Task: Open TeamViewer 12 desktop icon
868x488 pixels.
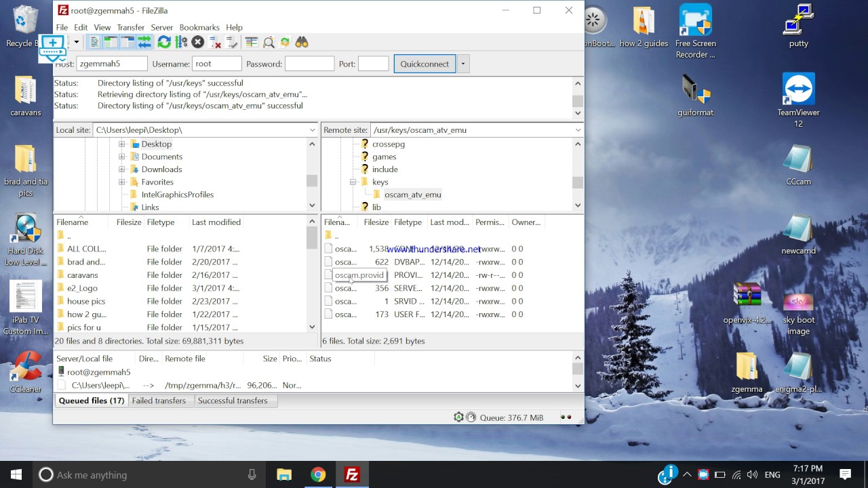Action: coord(799,100)
